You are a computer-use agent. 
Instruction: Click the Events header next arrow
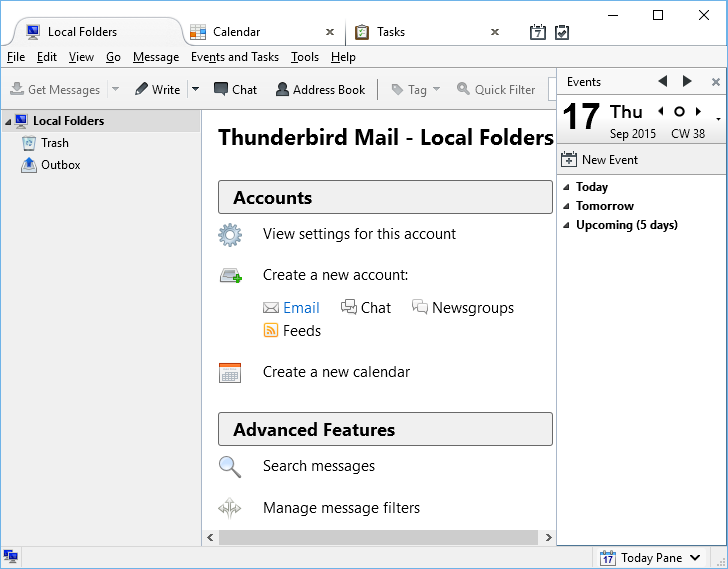click(x=687, y=81)
